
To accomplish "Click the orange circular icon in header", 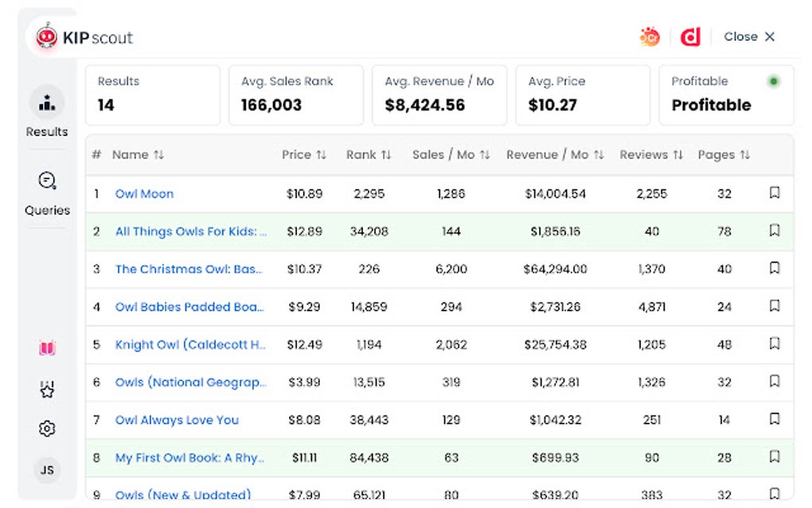I will (x=650, y=37).
